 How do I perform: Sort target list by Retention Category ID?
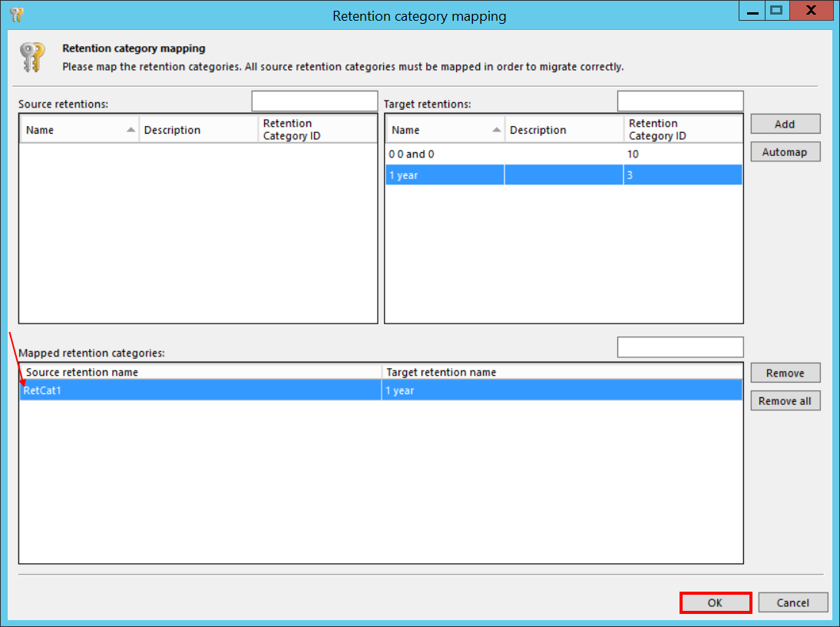click(682, 130)
